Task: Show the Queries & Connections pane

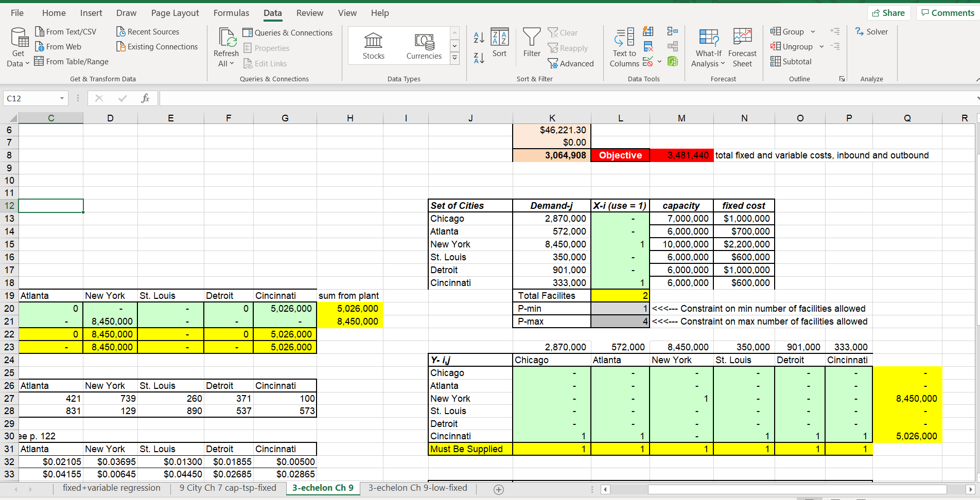Action: click(288, 32)
